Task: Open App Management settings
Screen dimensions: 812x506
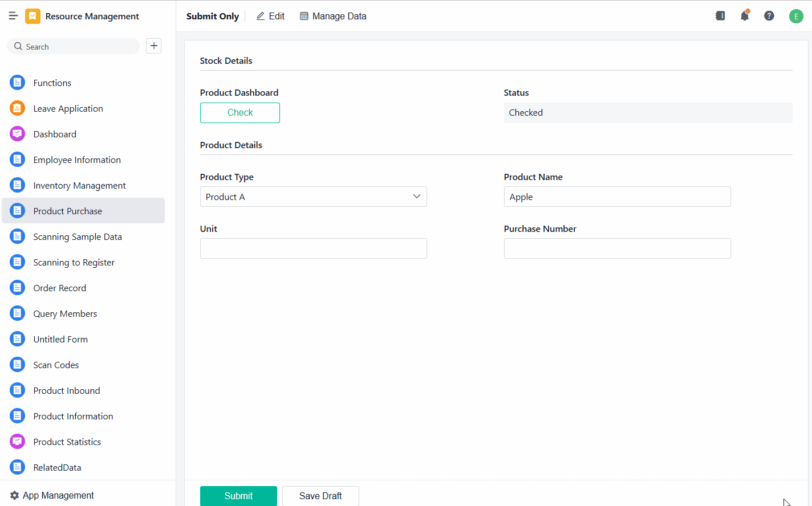Action: click(52, 495)
